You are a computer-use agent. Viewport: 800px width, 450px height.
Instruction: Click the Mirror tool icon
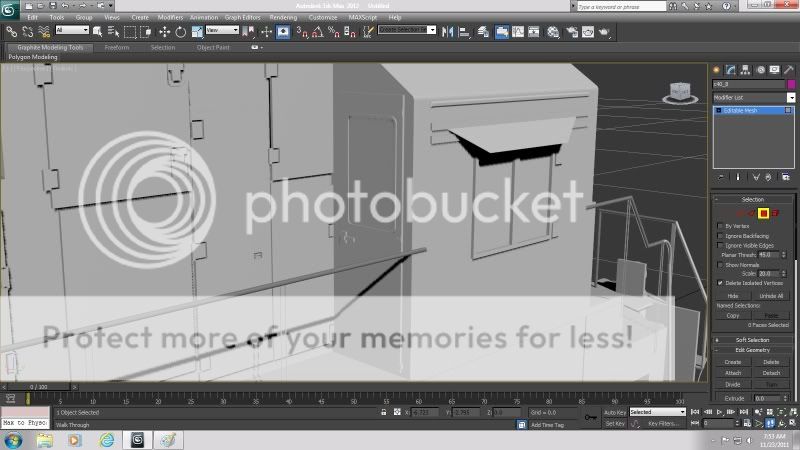[x=447, y=32]
